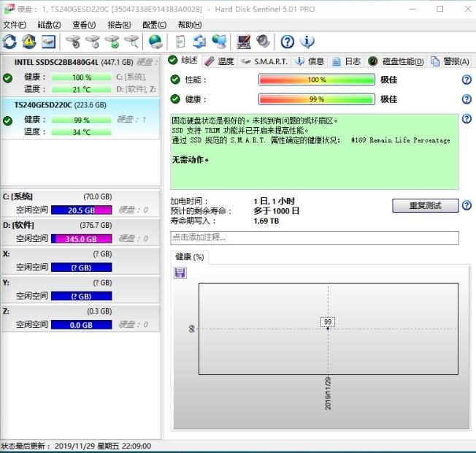The image size is (476, 453).
Task: Click the 21 °C temperature bar for INTEL SSD
Action: tap(81, 89)
